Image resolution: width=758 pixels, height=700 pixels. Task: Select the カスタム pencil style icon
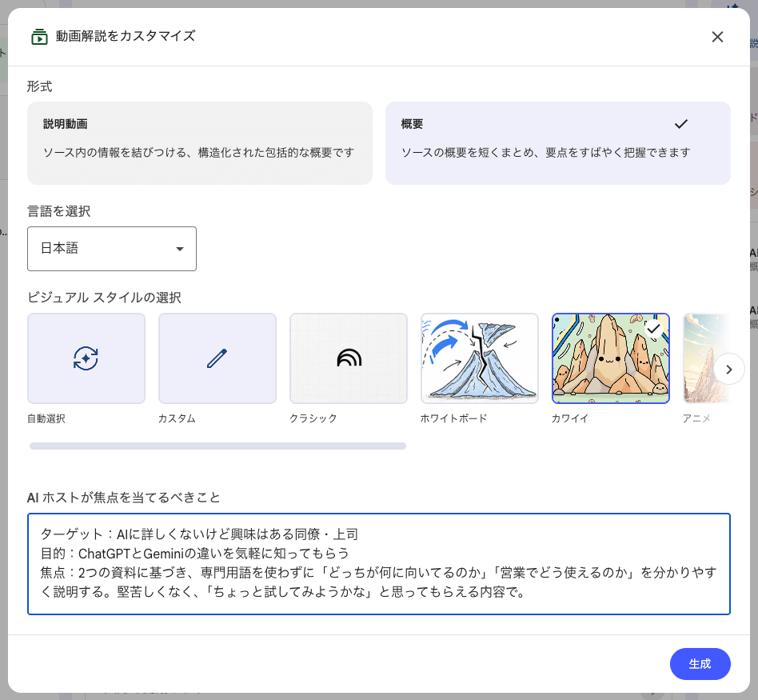click(x=217, y=358)
